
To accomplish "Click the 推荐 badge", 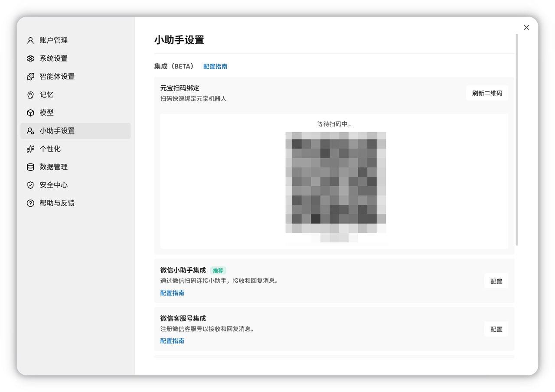I will click(218, 270).
